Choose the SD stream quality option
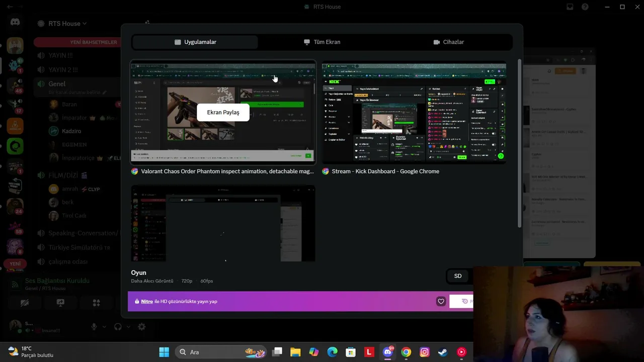The width and height of the screenshot is (644, 362). click(458, 276)
